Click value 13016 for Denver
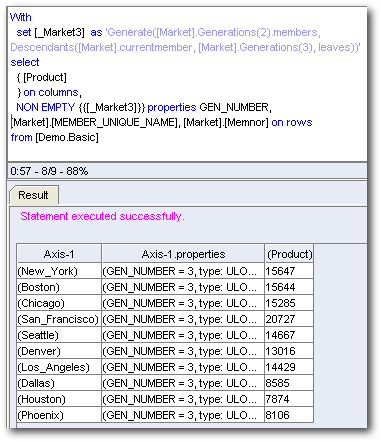 tap(289, 351)
